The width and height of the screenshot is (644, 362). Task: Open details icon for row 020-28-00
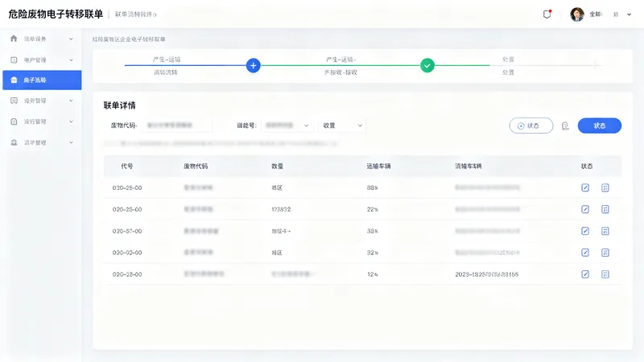[605, 209]
